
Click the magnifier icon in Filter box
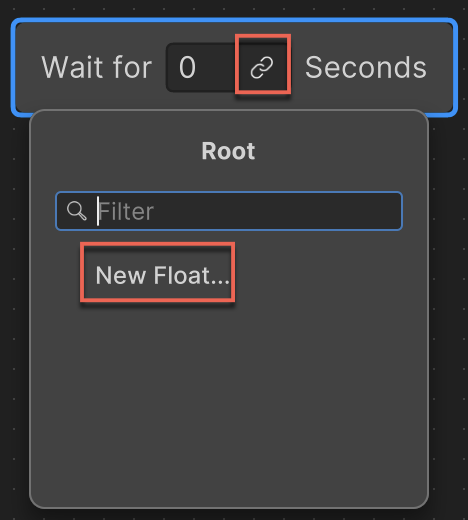77,211
